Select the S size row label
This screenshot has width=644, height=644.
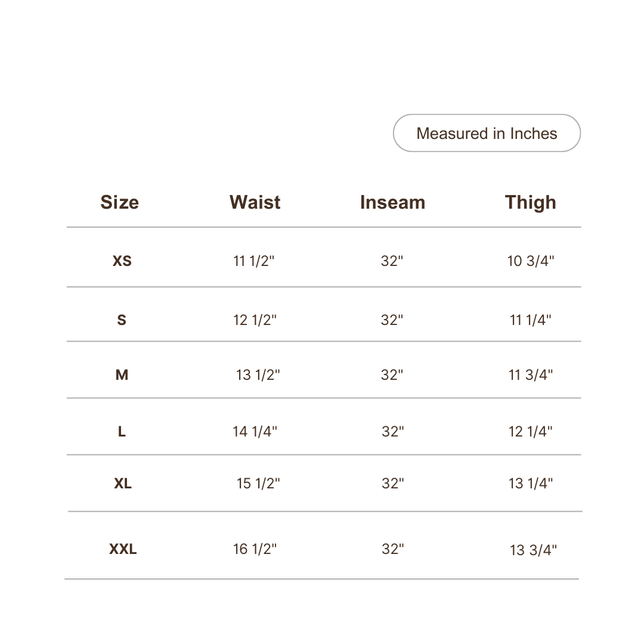pos(122,320)
